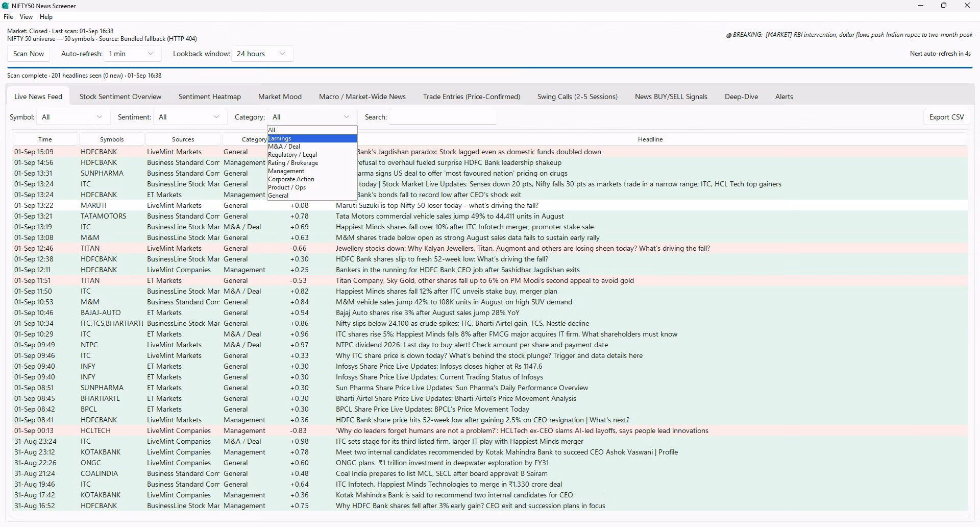Open Macro / Market-Wide News tab
Image resolution: width=980 pixels, height=527 pixels.
(x=362, y=97)
